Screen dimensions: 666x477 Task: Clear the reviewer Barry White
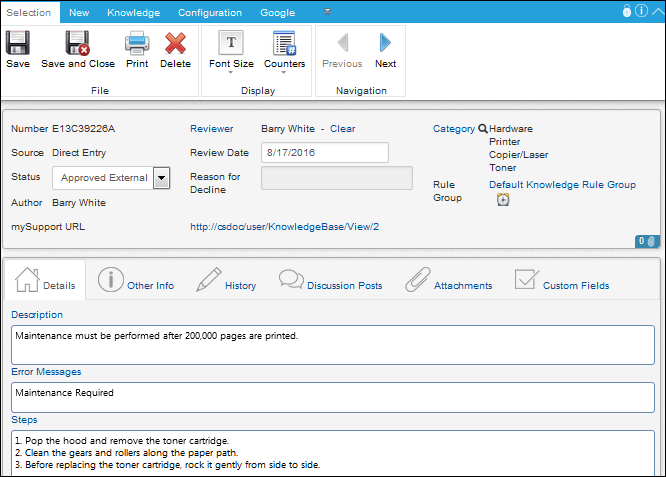[342, 129]
